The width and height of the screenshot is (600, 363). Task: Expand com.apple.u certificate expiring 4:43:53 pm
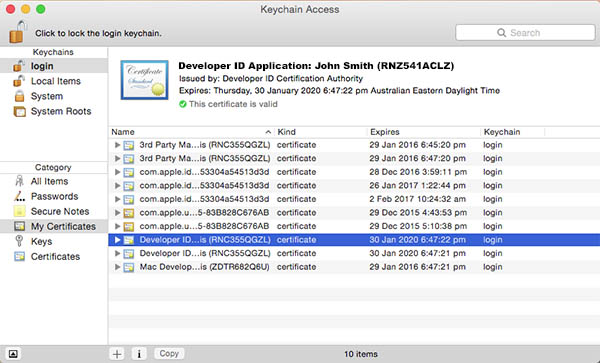[x=117, y=213]
